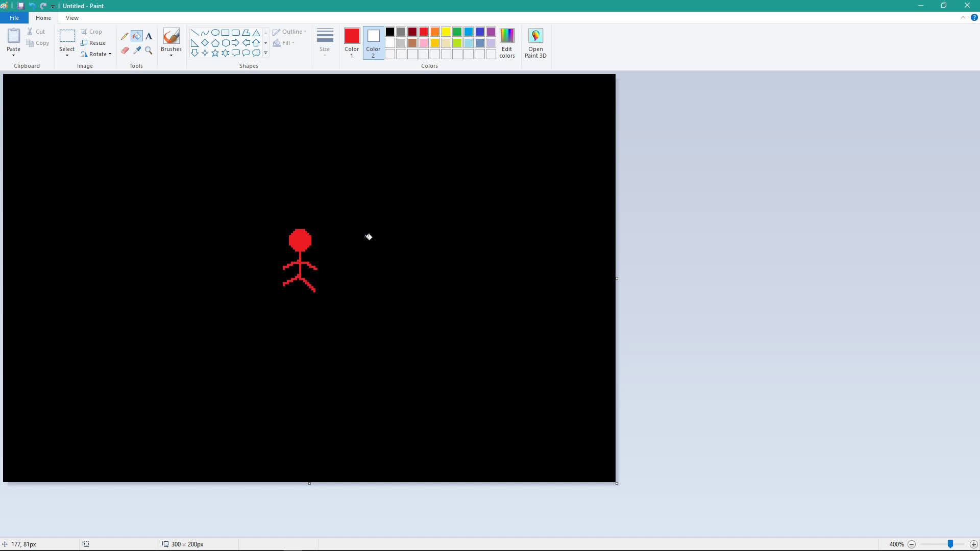Select the Pencil tool
Image resolution: width=980 pixels, height=551 pixels.
[125, 36]
